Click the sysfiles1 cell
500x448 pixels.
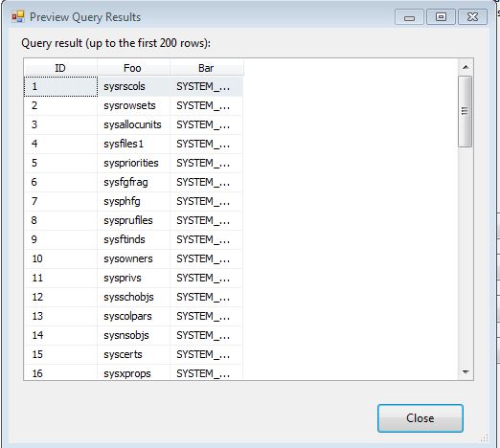click(x=133, y=144)
